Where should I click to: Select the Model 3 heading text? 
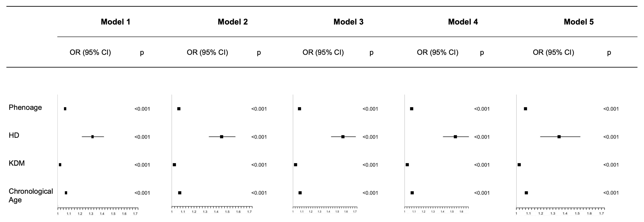coord(348,22)
